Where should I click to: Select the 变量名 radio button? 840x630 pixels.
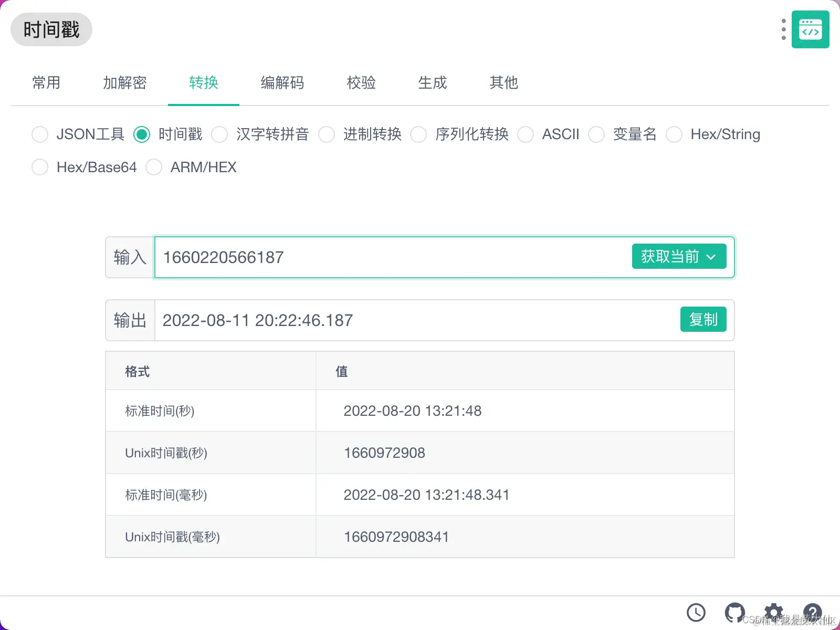[x=596, y=134]
